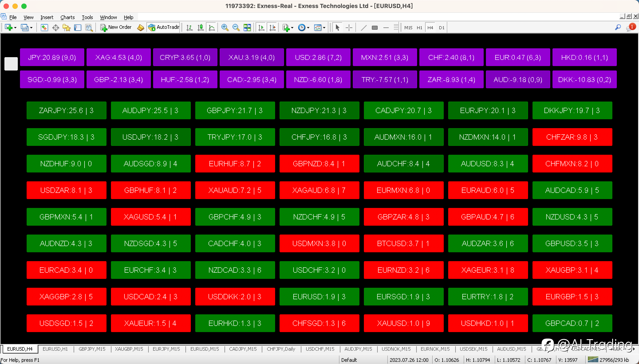The width and height of the screenshot is (639, 364).
Task: Click the EURUSD:1.9 pair button
Action: pos(319,297)
